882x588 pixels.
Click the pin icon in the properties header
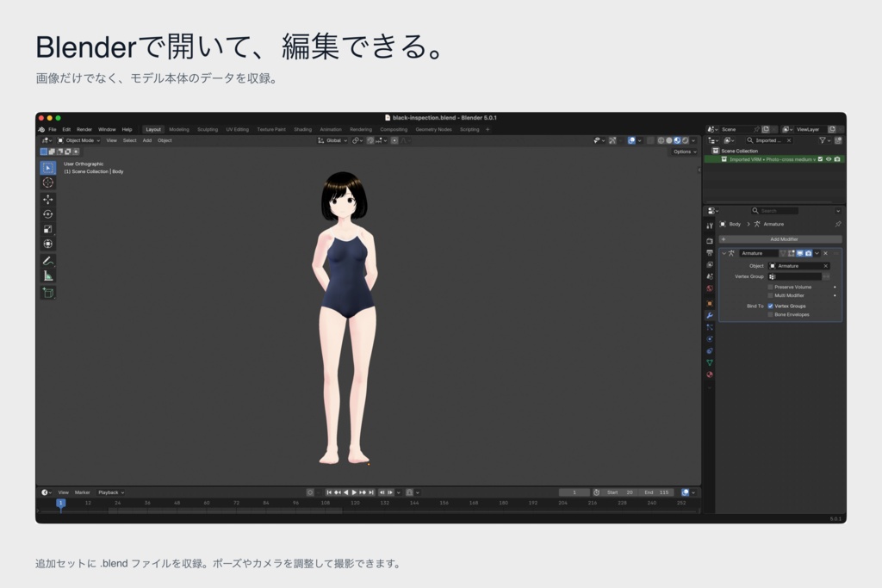837,224
